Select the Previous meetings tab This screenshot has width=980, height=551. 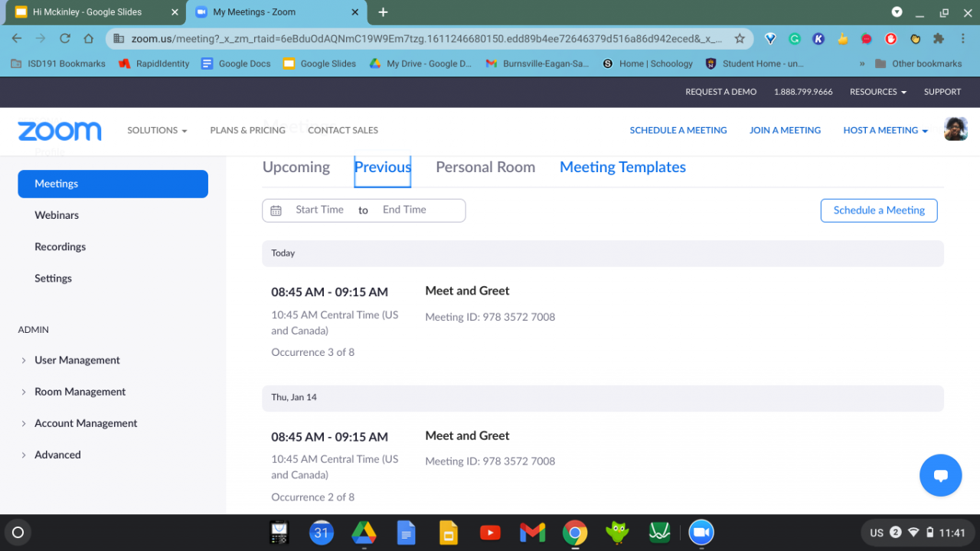[383, 167]
